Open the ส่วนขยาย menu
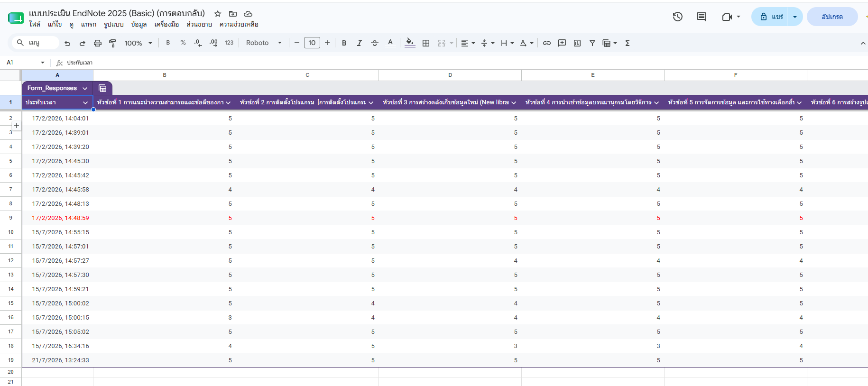Viewport: 868px width, 386px height. [x=199, y=25]
